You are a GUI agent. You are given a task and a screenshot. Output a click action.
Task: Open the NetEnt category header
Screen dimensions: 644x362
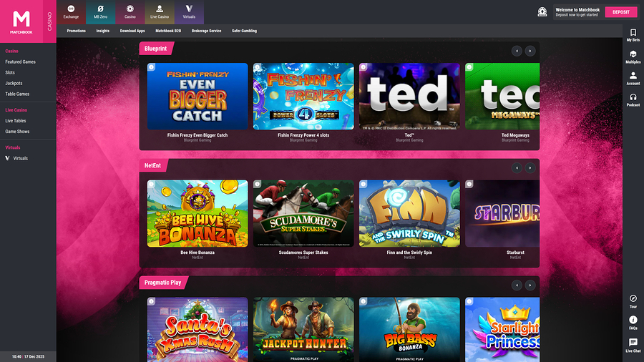coord(153,165)
